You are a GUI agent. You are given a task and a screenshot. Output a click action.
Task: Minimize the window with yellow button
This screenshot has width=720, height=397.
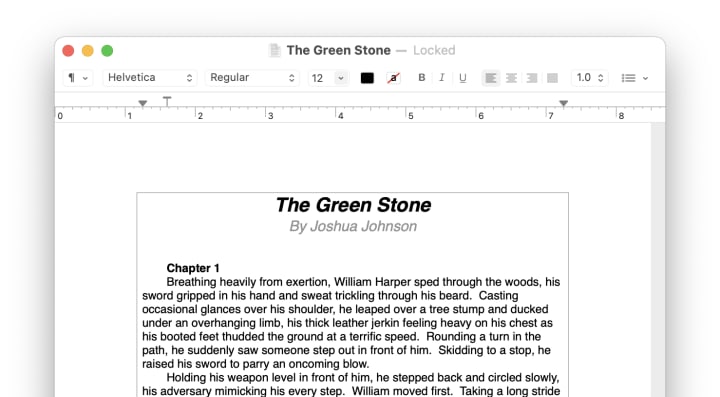tap(88, 50)
